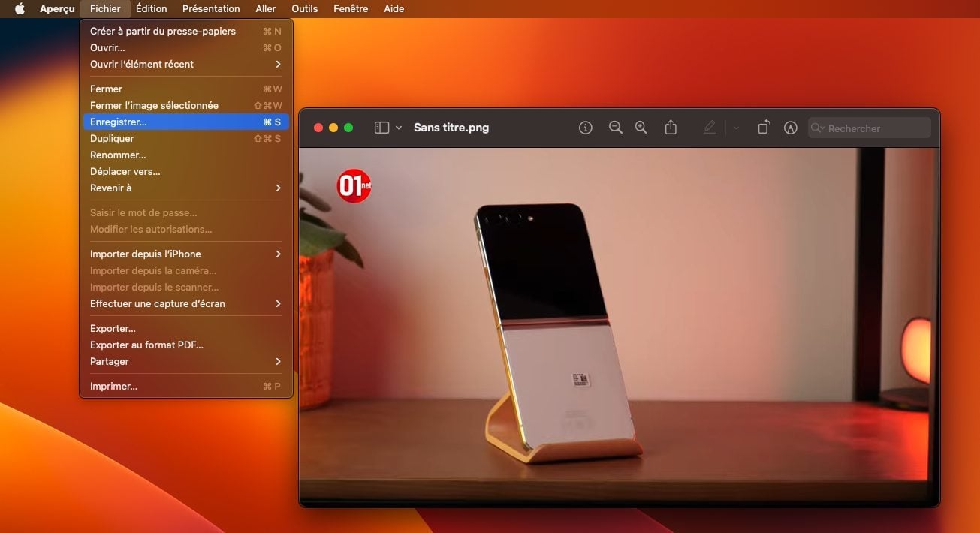The image size is (980, 533).
Task: Open sidebar display options chevron
Action: coord(399,128)
